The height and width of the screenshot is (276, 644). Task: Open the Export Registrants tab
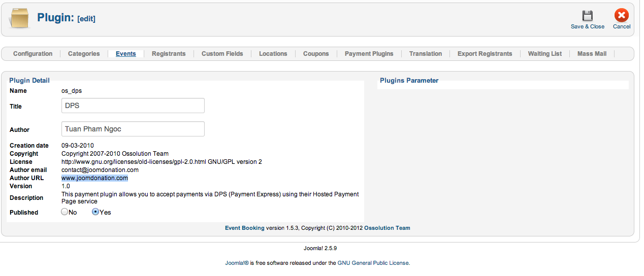pos(485,54)
